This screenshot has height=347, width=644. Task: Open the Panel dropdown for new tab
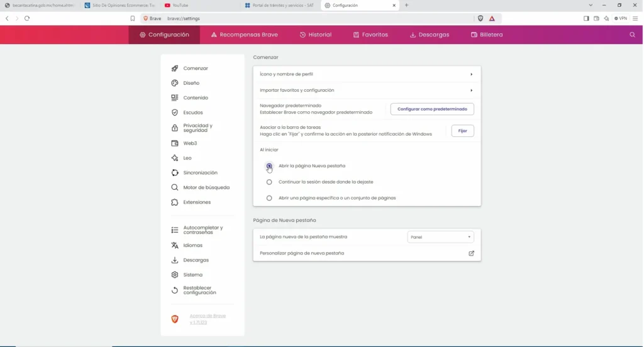coord(440,237)
